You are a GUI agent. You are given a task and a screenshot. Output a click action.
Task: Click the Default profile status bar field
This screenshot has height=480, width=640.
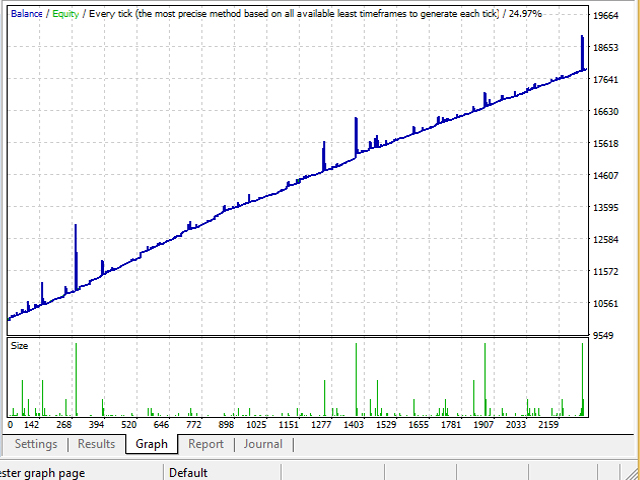188,472
